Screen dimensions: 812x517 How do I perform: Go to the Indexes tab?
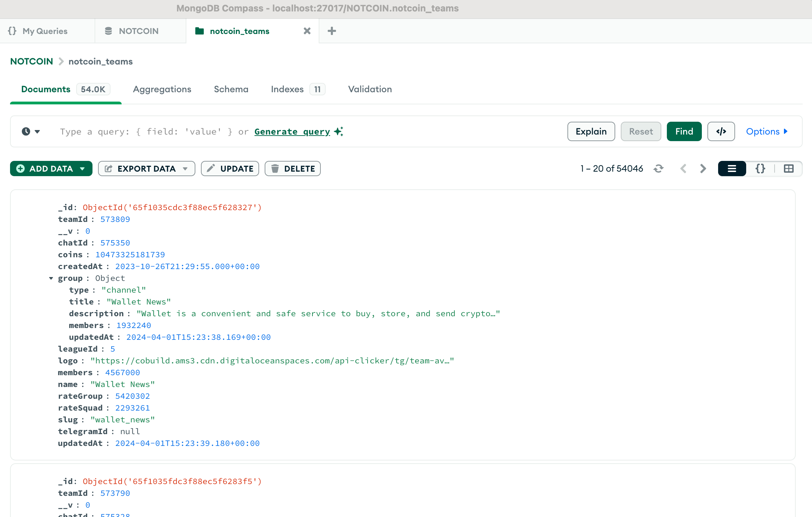(x=298, y=89)
